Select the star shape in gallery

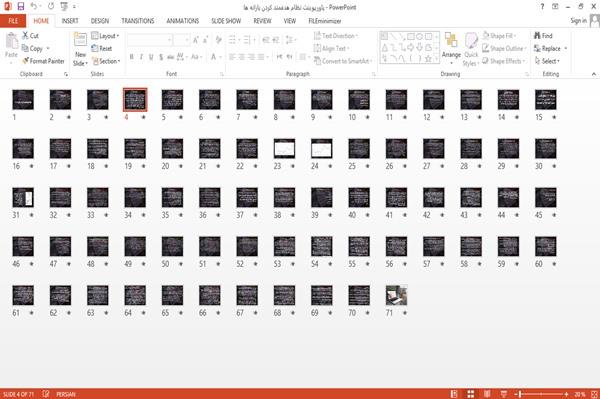coord(429,59)
